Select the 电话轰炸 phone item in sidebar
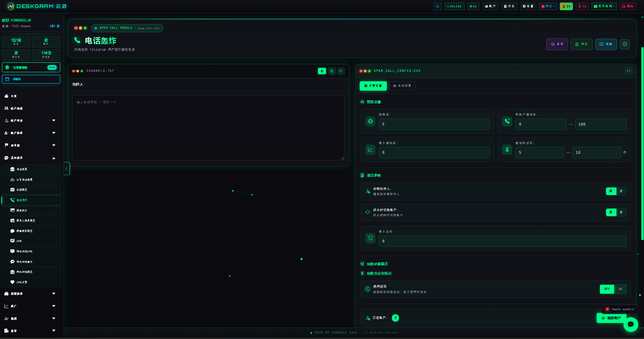The image size is (644, 339). coord(31,200)
